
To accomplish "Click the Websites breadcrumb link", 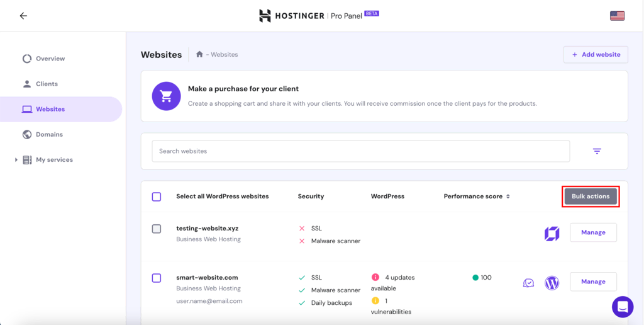I will [225, 54].
